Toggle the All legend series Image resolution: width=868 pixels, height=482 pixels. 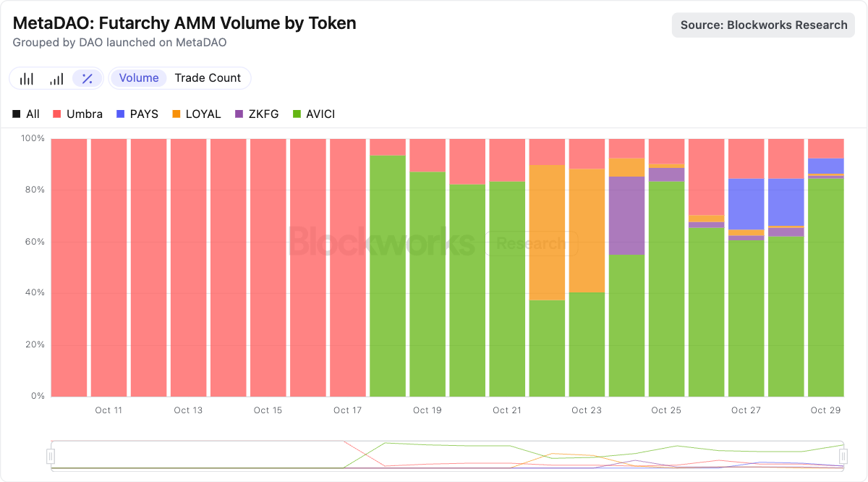26,114
